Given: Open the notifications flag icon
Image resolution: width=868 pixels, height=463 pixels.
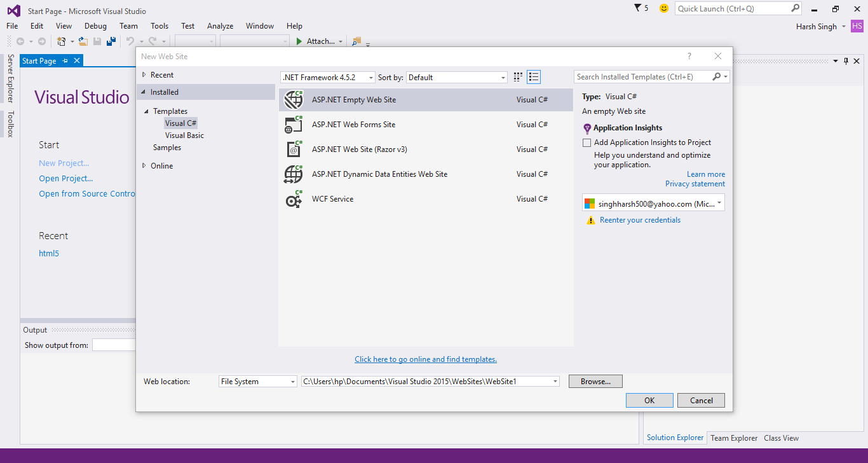Looking at the screenshot, I should click(x=638, y=8).
